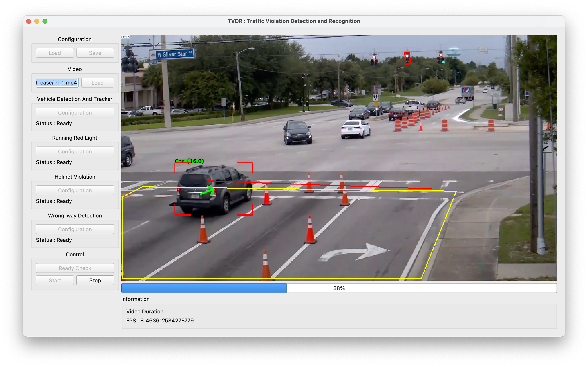Click the Configuration section heading
Viewport: 588px width, 367px height.
75,39
